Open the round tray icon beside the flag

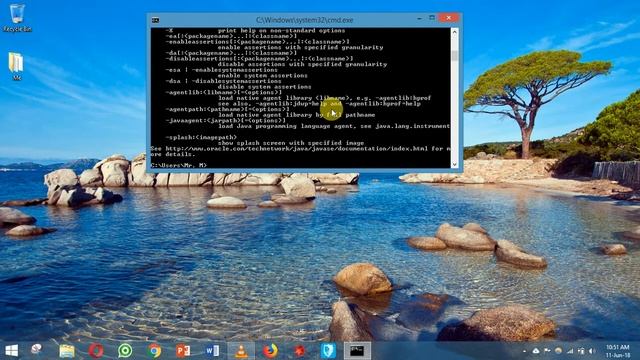coord(558,351)
